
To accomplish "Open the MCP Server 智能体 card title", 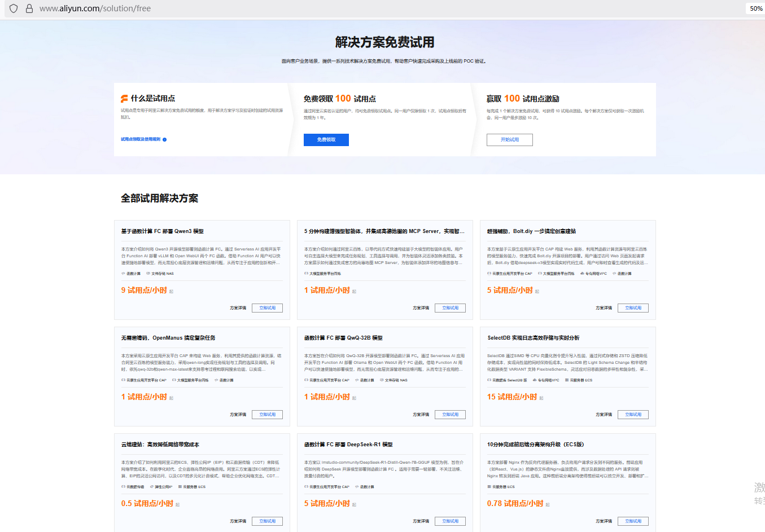I will (384, 231).
